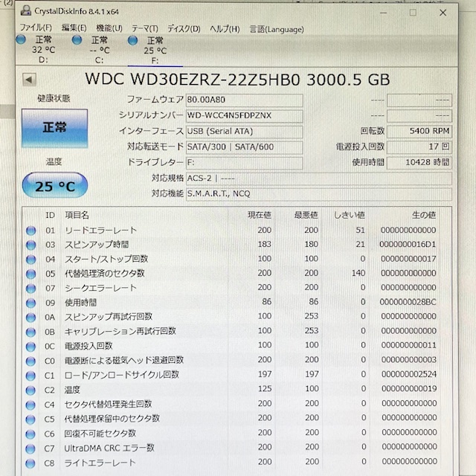This screenshot has height=476, width=476.
Task: Click the ID column header
Action: point(50,215)
